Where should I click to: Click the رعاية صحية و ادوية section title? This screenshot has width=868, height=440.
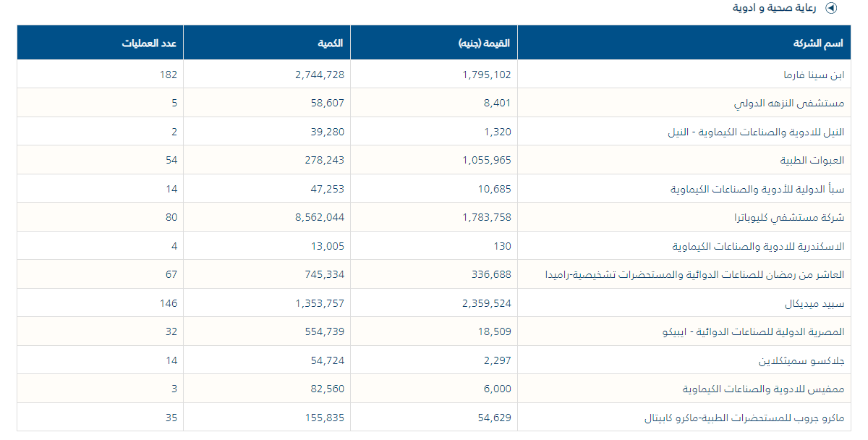point(775,9)
